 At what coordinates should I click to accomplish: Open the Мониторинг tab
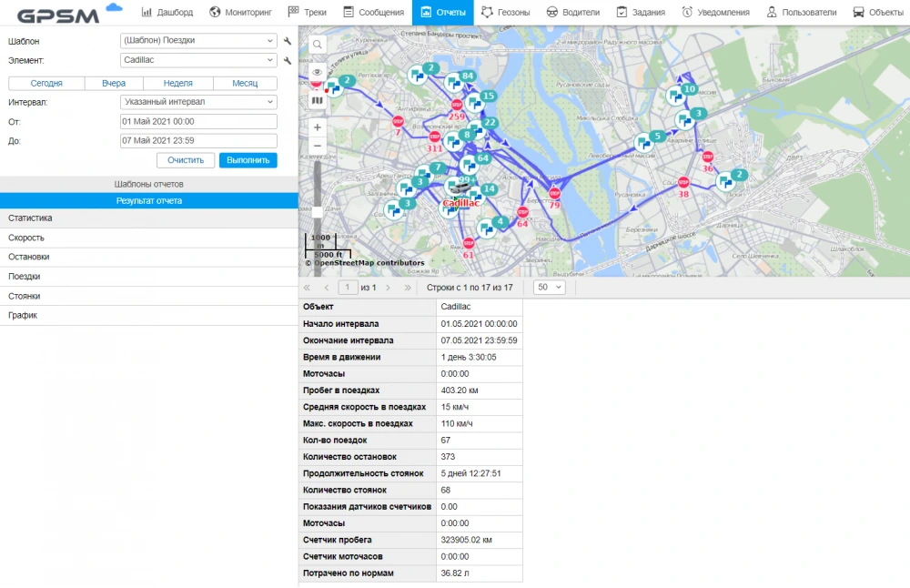(x=241, y=13)
